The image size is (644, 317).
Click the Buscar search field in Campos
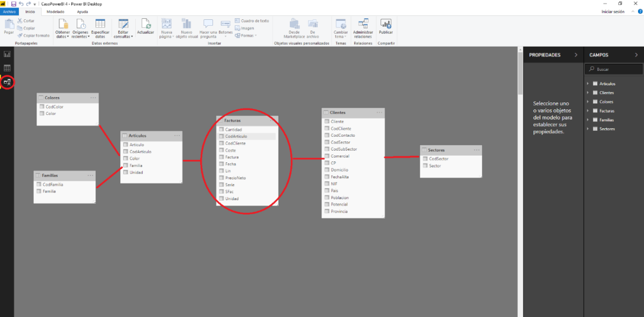coord(613,69)
